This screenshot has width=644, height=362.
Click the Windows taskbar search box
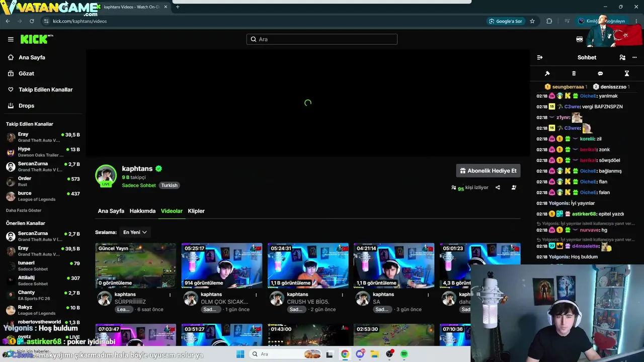[x=286, y=354]
